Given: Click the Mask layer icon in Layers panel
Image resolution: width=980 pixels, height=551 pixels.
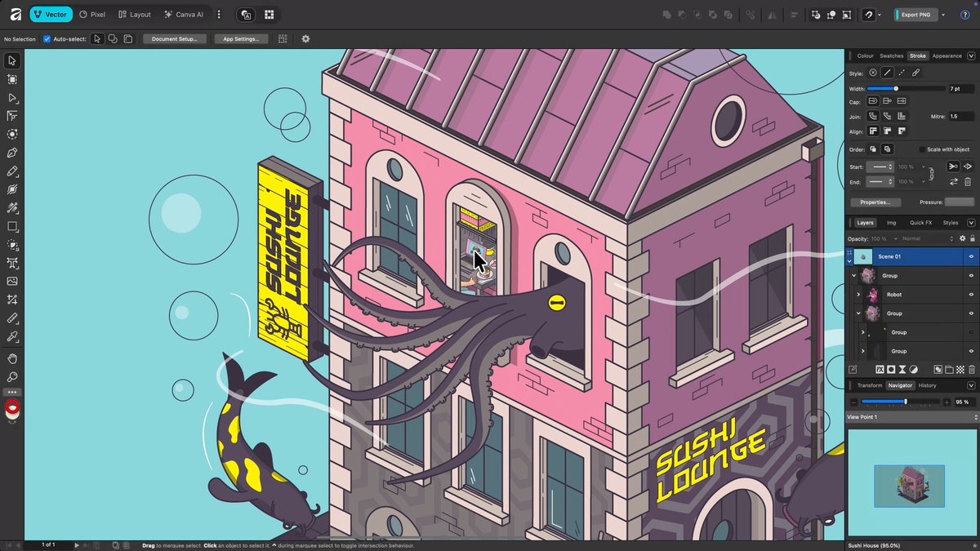Looking at the screenshot, I should (891, 370).
